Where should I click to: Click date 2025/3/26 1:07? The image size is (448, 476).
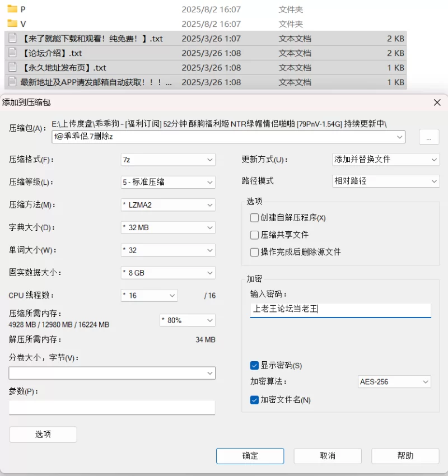point(211,39)
